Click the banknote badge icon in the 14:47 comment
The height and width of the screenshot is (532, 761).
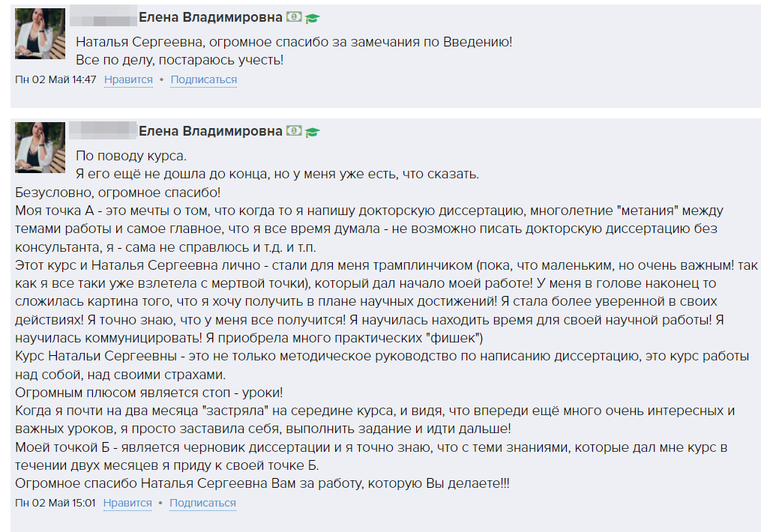coord(294,17)
